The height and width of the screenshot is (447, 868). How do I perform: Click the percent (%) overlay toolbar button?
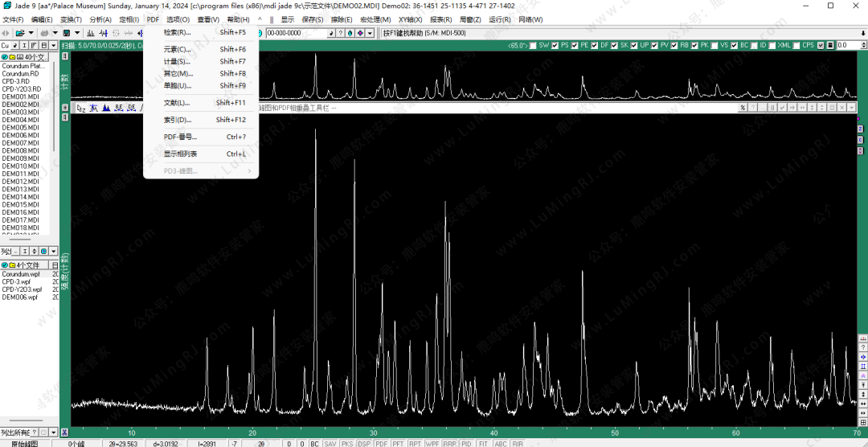[743, 108]
